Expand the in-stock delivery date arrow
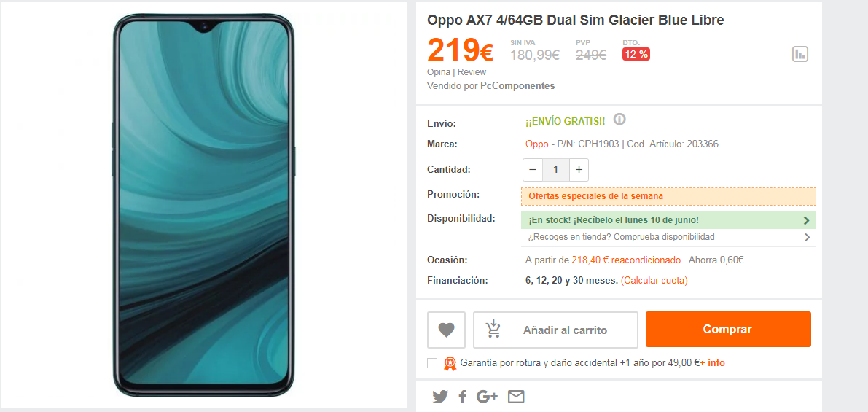868x412 pixels. tap(807, 220)
